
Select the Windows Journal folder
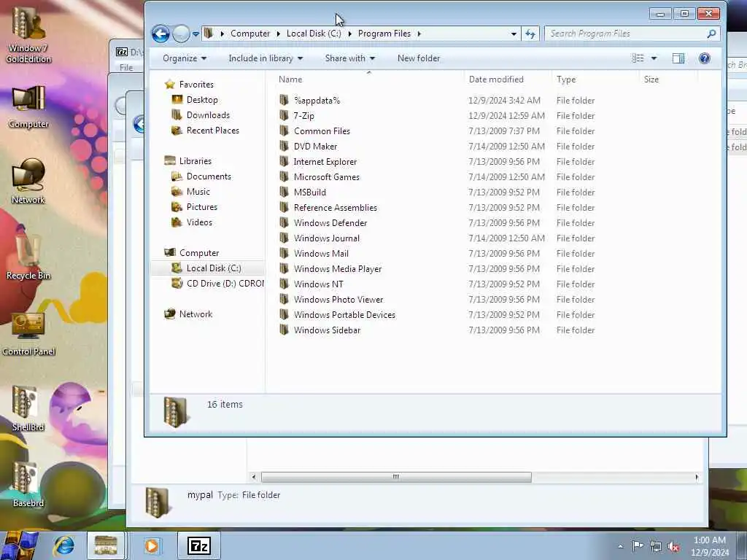(x=326, y=238)
